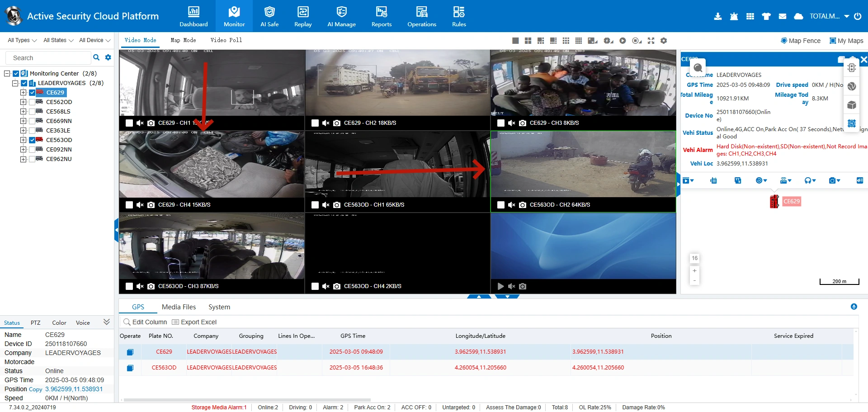Open the All Types dropdown filter

(22, 40)
